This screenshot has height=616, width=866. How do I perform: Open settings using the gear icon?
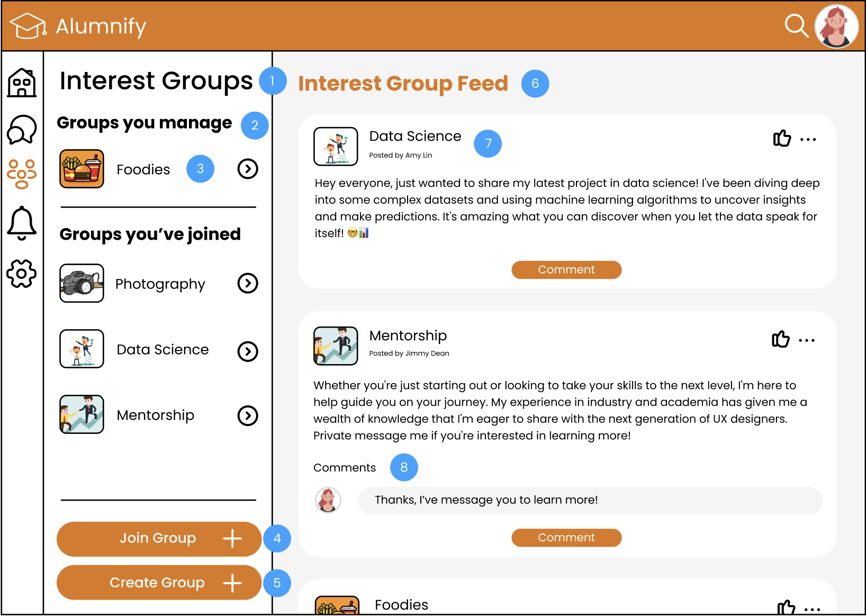point(22,273)
